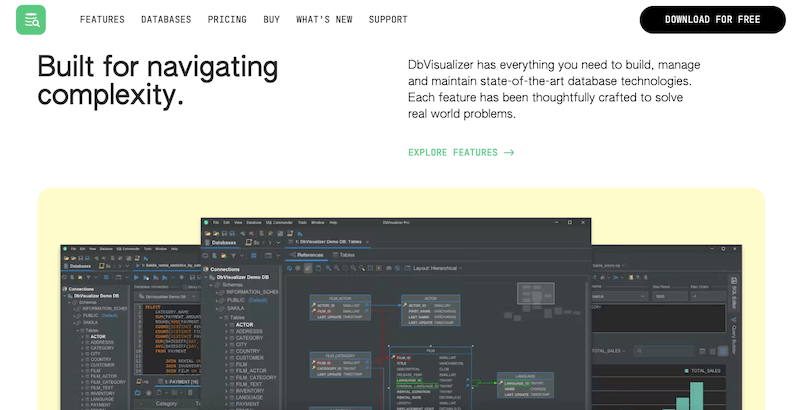Click FILM_ACTOR table node in references graph
800x410 pixels.
[340, 308]
